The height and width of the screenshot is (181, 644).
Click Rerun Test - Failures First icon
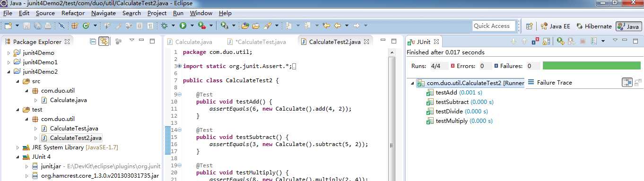click(x=571, y=42)
